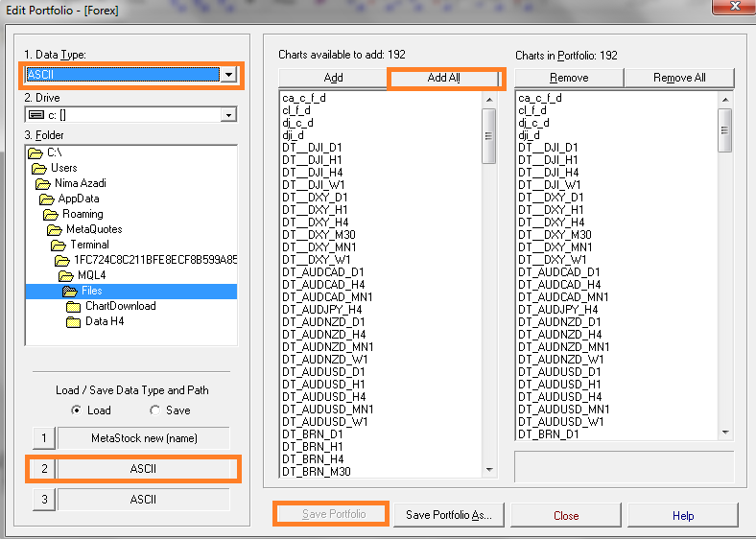The width and height of the screenshot is (756, 539).
Task: Select the Terminal folder
Action: [80, 245]
